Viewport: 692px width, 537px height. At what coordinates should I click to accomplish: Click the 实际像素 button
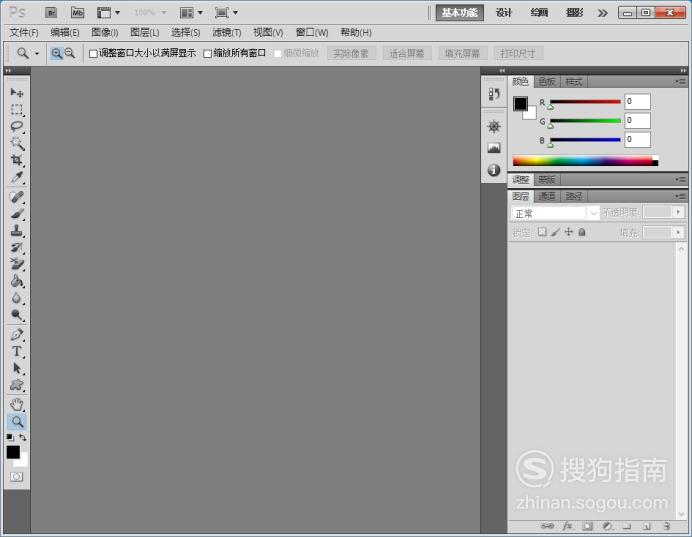pos(351,53)
